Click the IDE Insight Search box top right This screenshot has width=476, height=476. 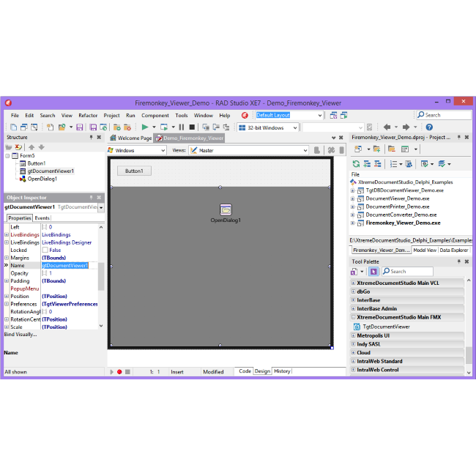pos(444,115)
